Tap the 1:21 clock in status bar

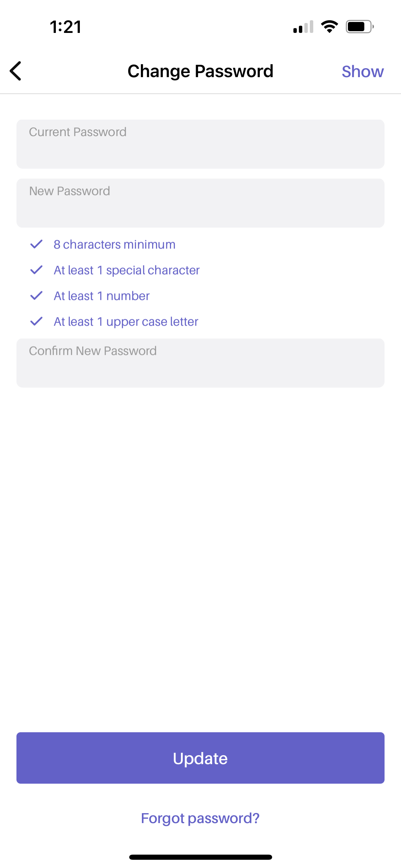[x=65, y=27]
